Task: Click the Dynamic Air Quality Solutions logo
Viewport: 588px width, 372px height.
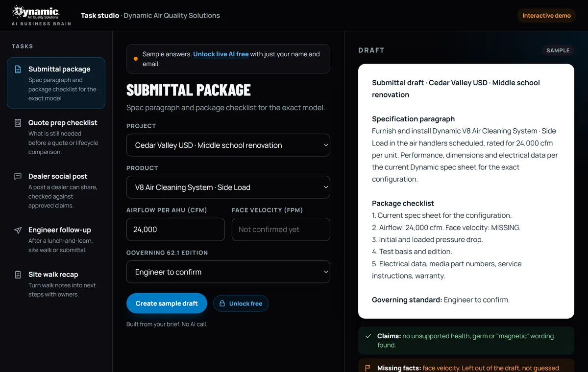Action: point(36,12)
